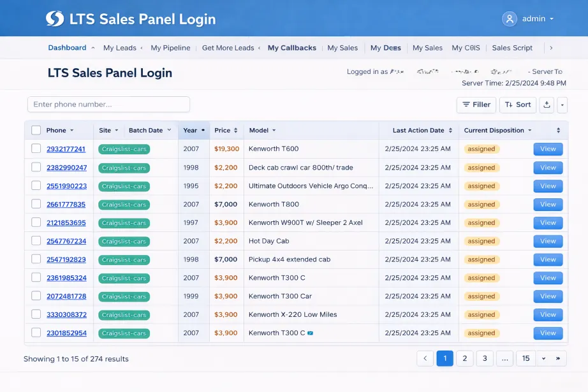Check the row for 2932177241

tap(36, 149)
